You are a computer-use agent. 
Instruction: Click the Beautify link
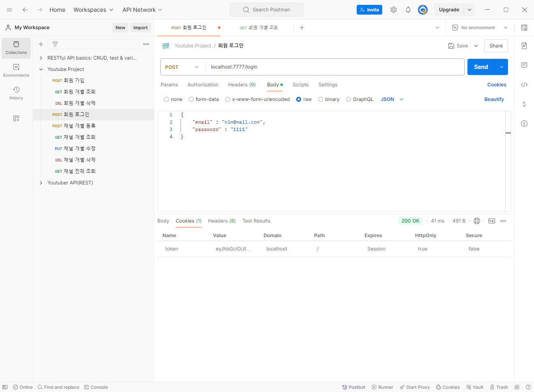(494, 99)
